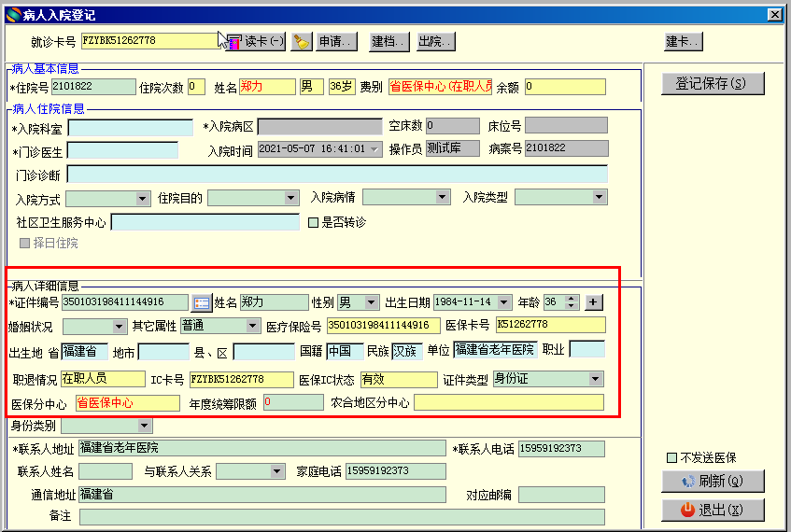Click the 备注 input field
Image resolution: width=791 pixels, height=532 pixels.
[x=342, y=517]
